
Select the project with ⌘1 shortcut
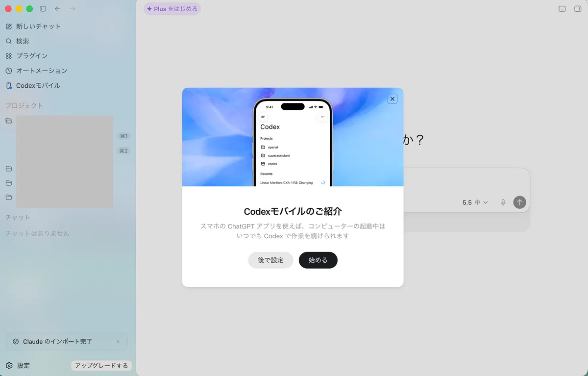(x=124, y=136)
